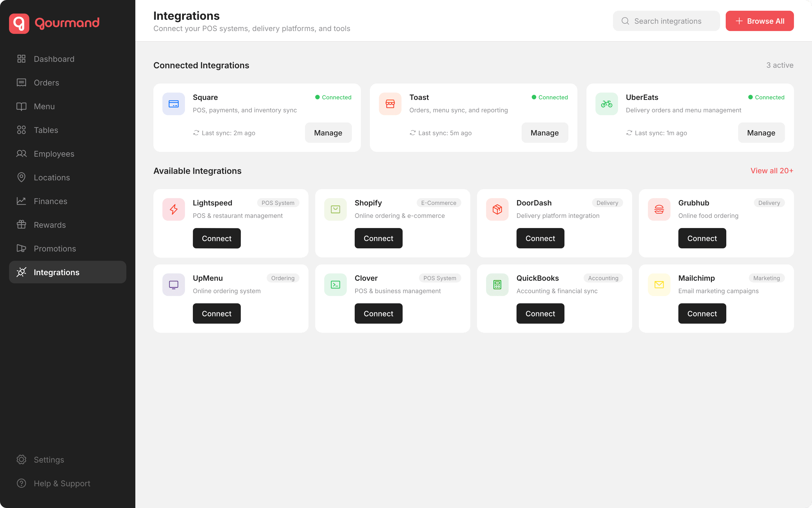812x508 pixels.
Task: Navigate to Employees
Action: click(x=67, y=154)
